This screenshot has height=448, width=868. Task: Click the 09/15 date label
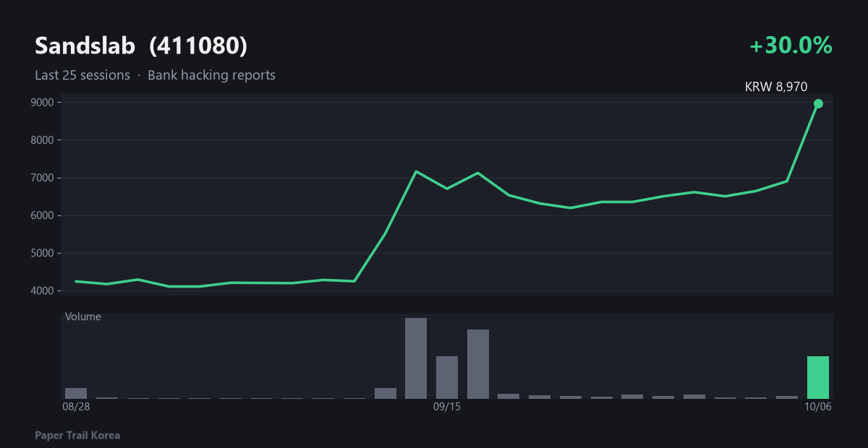(447, 407)
